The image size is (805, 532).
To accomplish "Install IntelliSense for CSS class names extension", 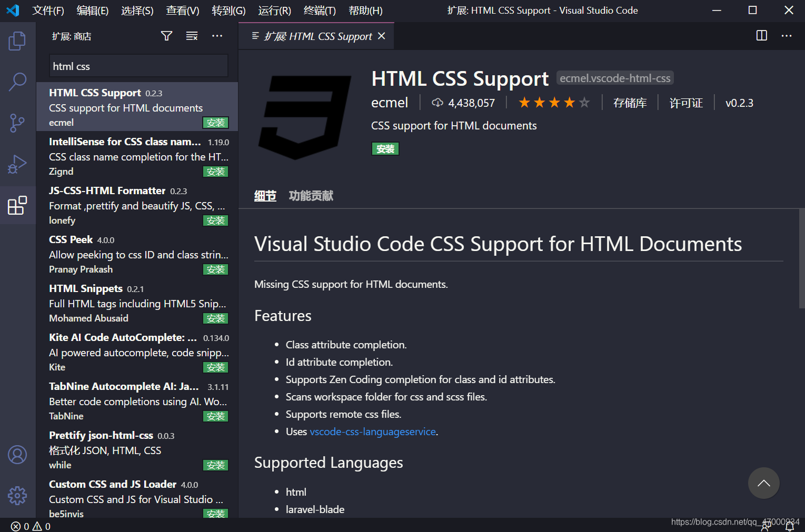I will pyautogui.click(x=216, y=172).
